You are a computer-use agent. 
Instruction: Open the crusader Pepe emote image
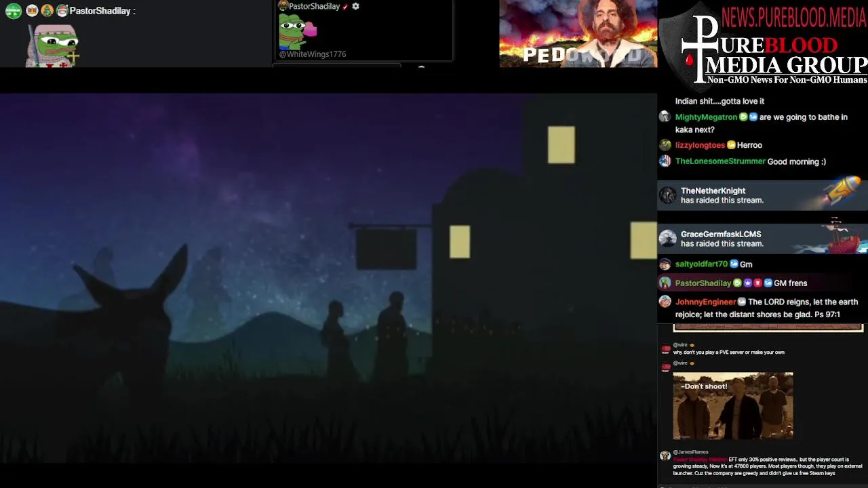point(53,46)
